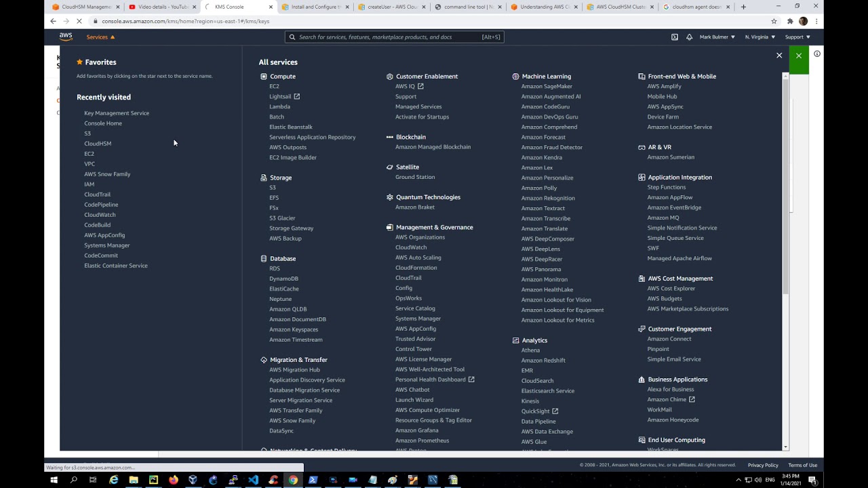Open Console Home from recently visited

103,123
